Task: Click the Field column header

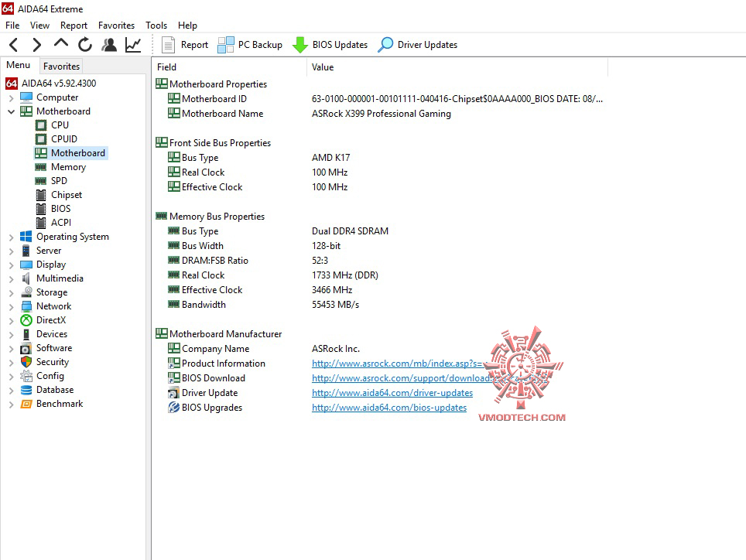Action: tap(231, 67)
